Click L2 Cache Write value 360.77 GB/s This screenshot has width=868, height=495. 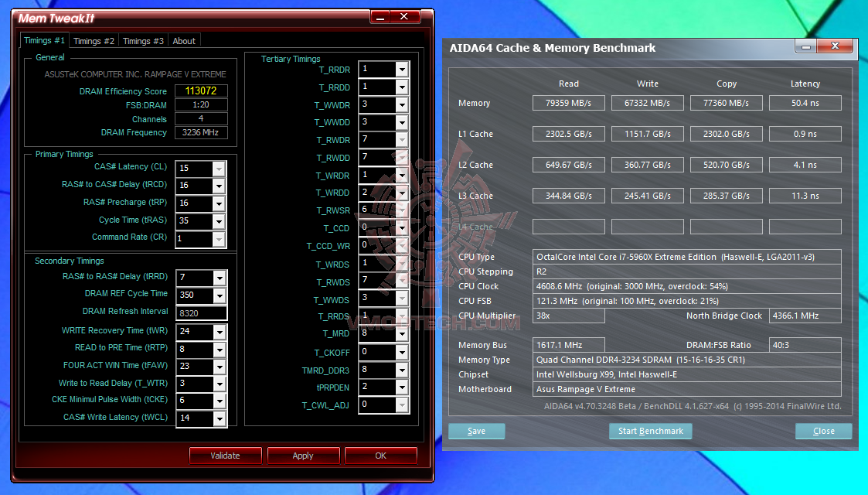(x=647, y=165)
